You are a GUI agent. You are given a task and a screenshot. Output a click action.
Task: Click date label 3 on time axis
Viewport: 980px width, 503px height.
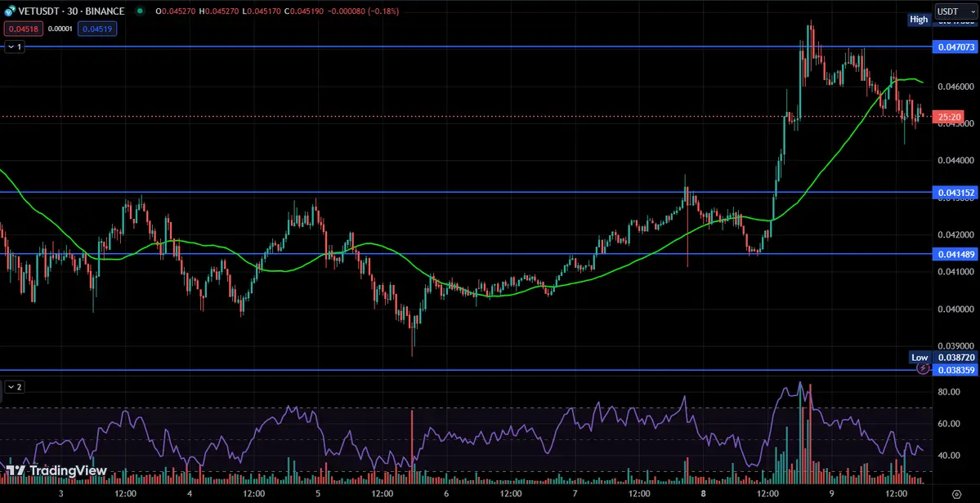tap(60, 493)
